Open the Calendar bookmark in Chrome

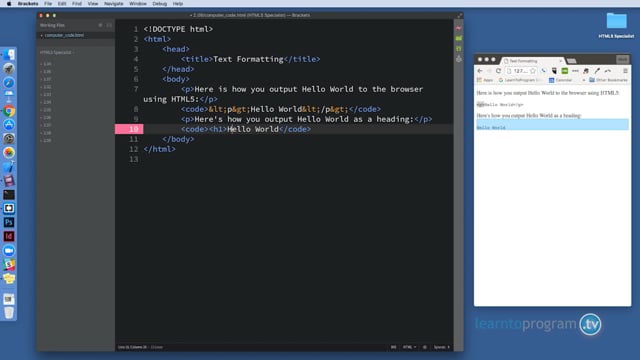point(560,80)
